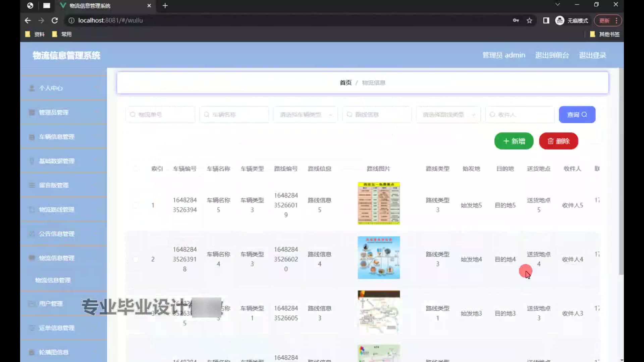The width and height of the screenshot is (644, 362).
Task: Toggle the browser side panel icon
Action: point(546,20)
